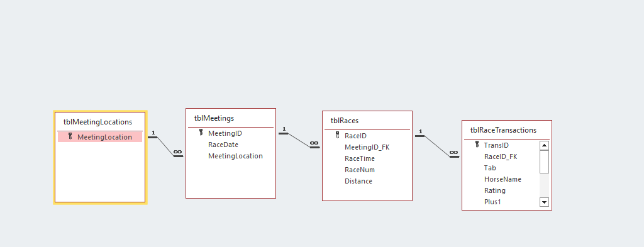Click the down arrow in tblRaceTransactions scrollbar
Screen dimensions: 644x247
pyautogui.click(x=544, y=202)
